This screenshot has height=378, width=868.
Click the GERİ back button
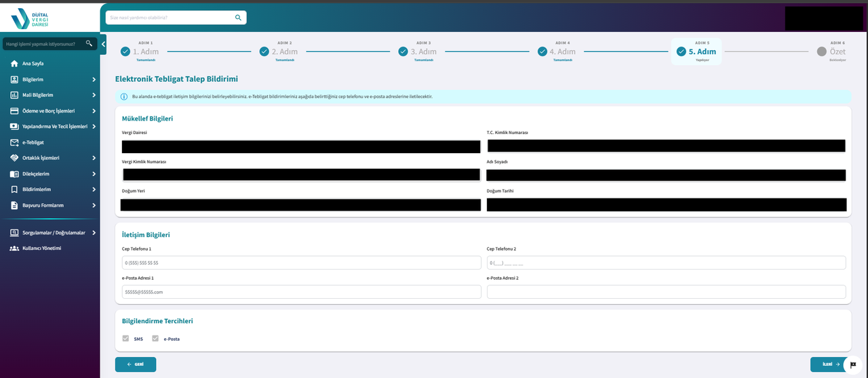click(136, 364)
